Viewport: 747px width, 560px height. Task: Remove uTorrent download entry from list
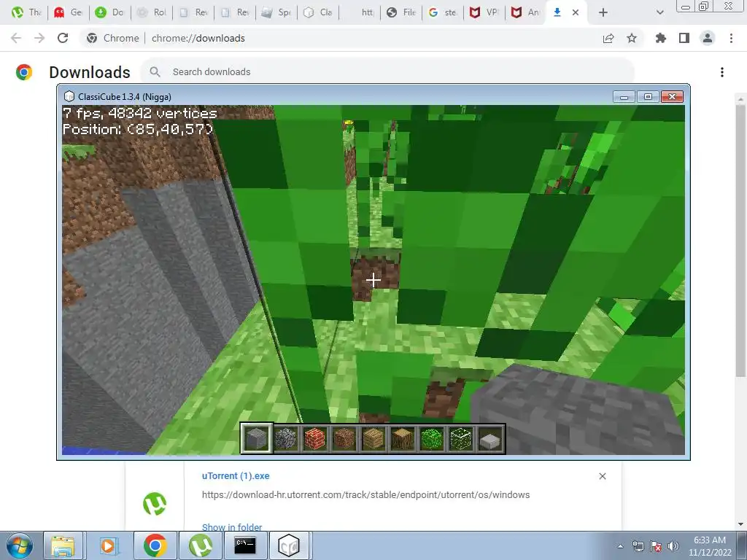602,476
